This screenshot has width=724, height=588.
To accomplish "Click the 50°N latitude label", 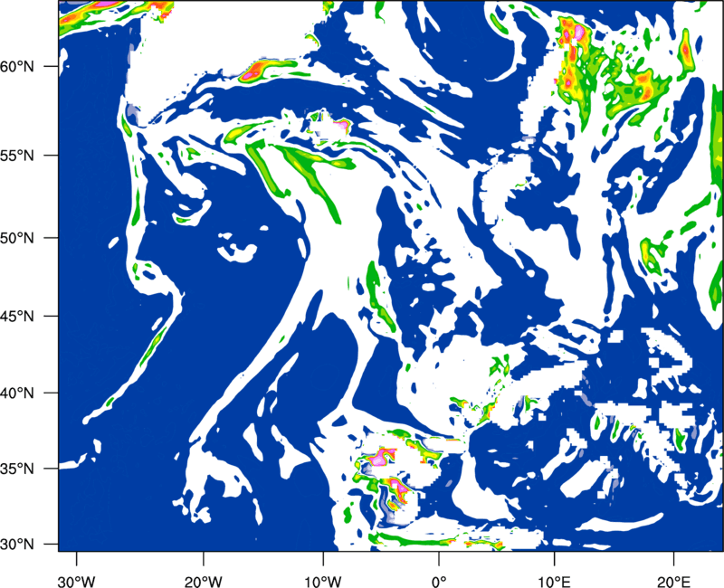I will pos(17,238).
